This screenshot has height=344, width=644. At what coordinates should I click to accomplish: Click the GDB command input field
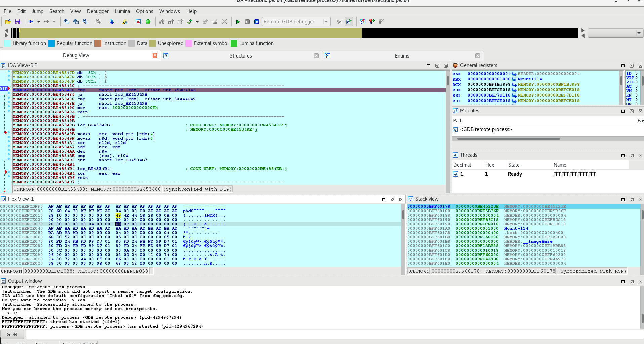coord(333,335)
